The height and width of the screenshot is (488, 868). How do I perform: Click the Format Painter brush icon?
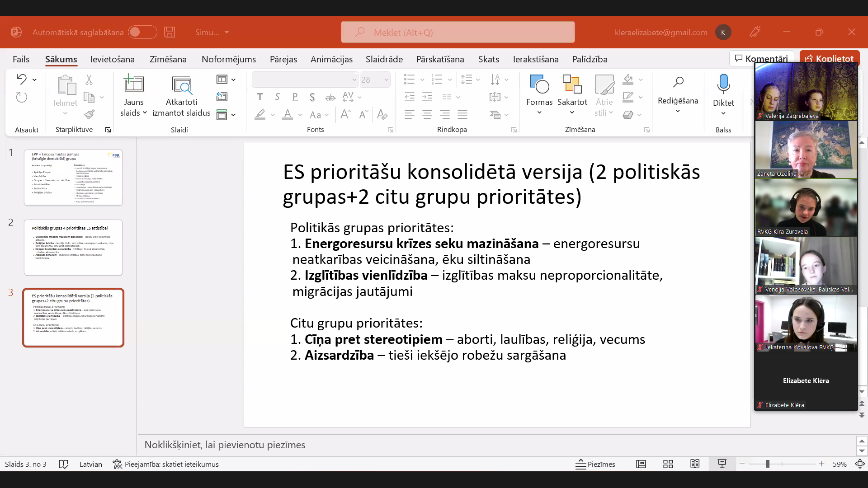pos(89,114)
